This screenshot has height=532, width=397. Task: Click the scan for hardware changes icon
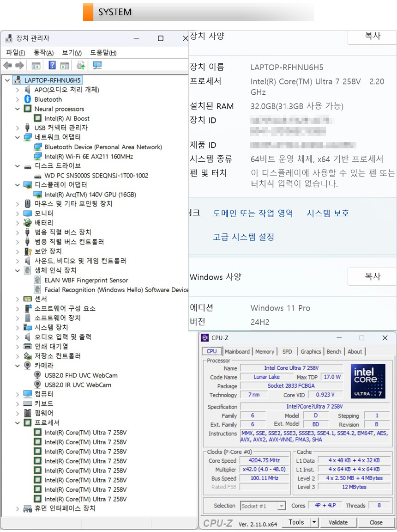[97, 66]
